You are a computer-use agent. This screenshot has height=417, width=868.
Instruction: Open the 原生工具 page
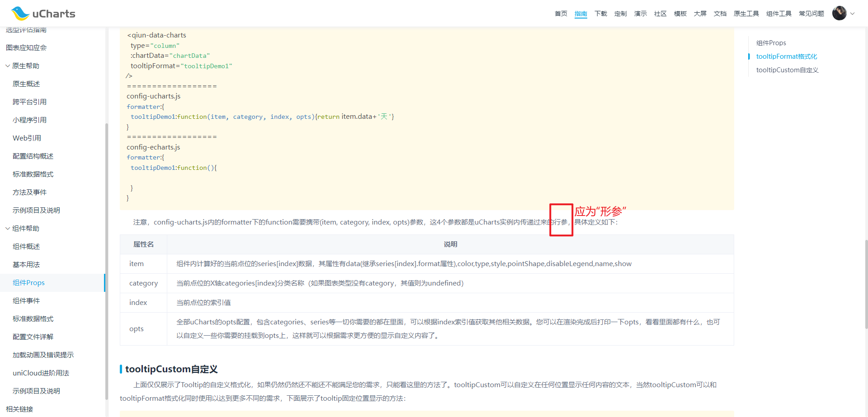coord(746,14)
